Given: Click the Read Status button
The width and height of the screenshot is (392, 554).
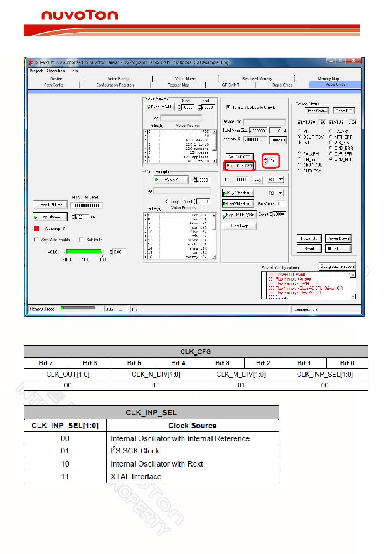Looking at the screenshot, I should [316, 111].
